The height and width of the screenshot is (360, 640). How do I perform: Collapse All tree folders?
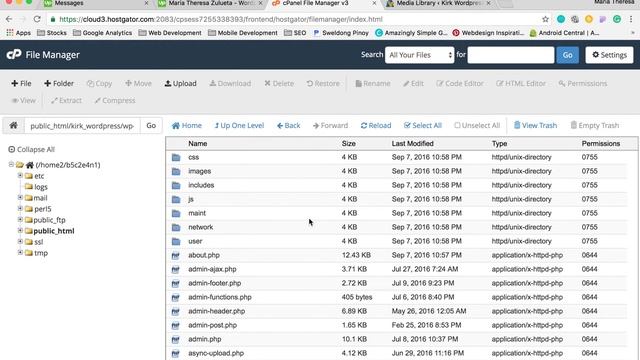click(x=31, y=149)
